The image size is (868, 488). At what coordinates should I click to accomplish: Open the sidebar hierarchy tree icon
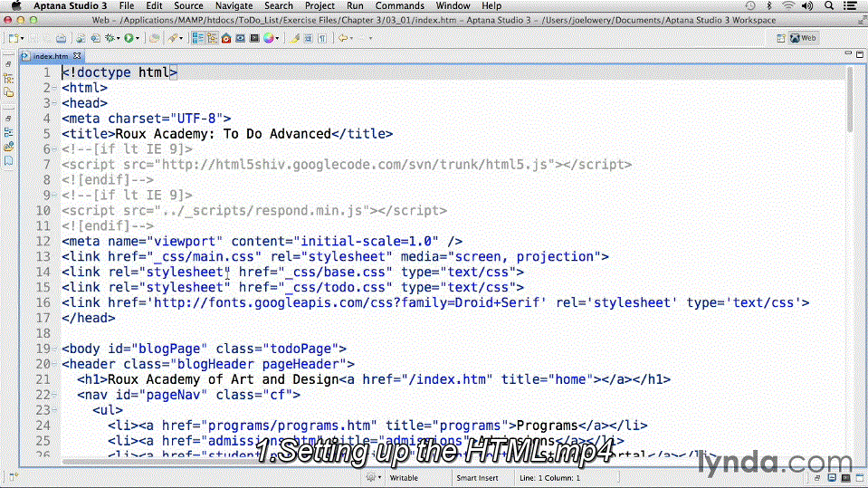[8, 79]
